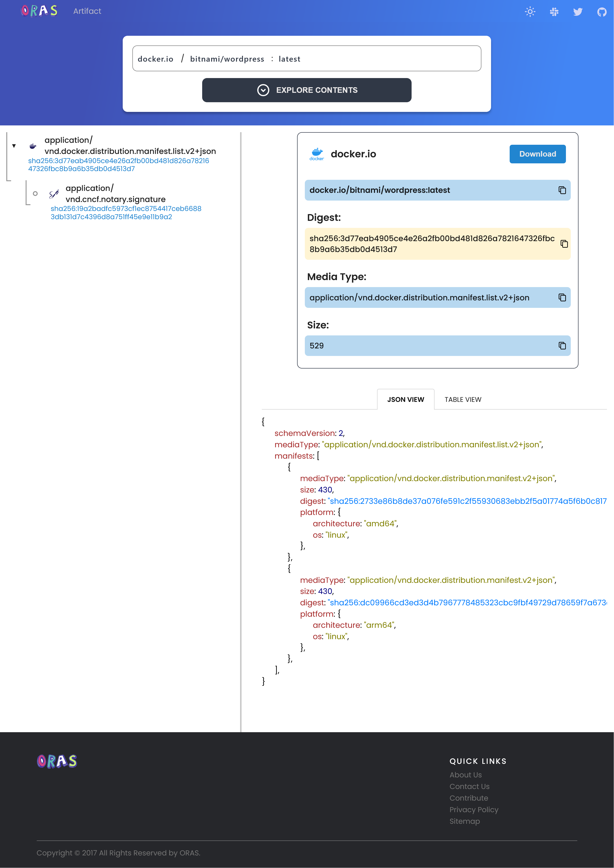The image size is (614, 868).
Task: Copy the docker.io/bitnami/wordpress:latest reference
Action: (x=562, y=190)
